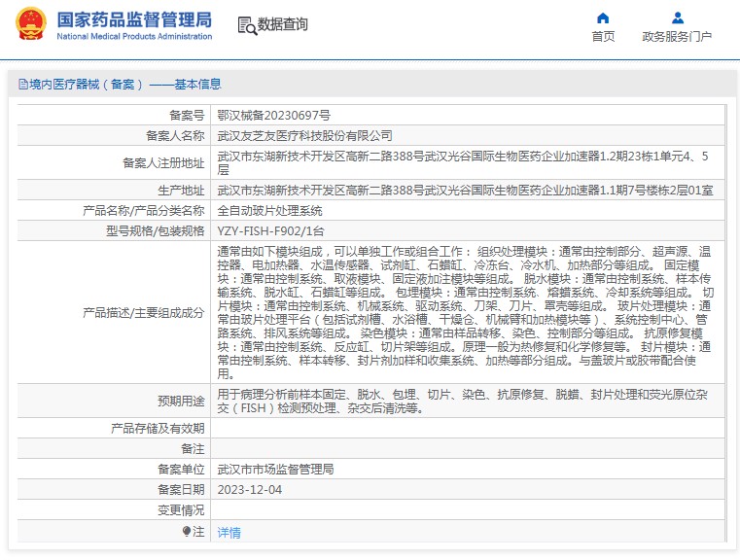This screenshot has width=740, height=560.
Task: Select the 产品描述/主要组成成分 label
Action: coord(144,312)
